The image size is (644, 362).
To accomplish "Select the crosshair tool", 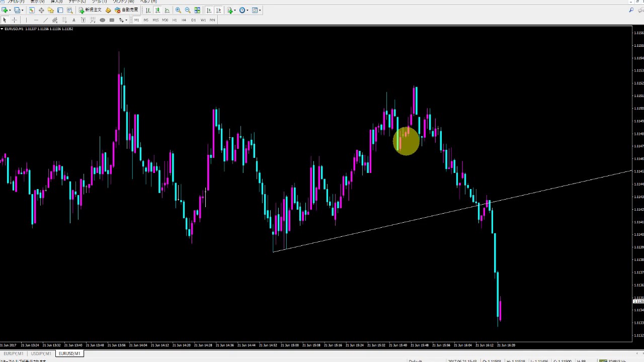I will 14,20.
